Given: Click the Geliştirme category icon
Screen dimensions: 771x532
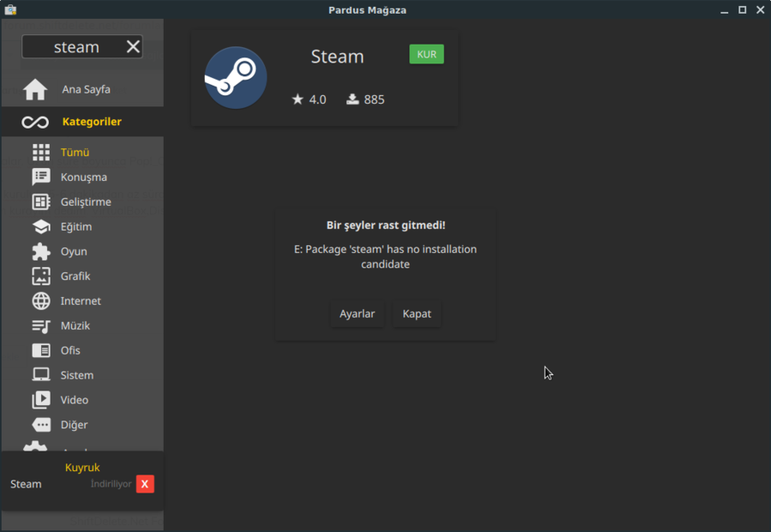Looking at the screenshot, I should coord(41,201).
